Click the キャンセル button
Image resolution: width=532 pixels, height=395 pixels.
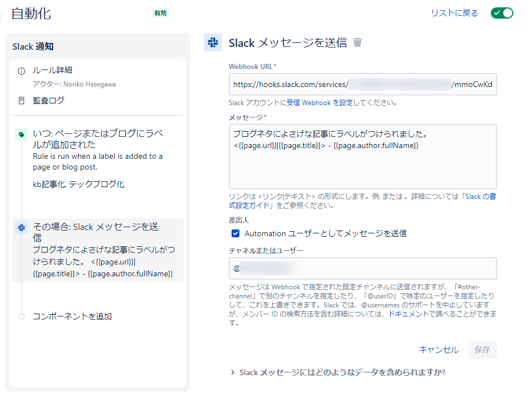439,350
